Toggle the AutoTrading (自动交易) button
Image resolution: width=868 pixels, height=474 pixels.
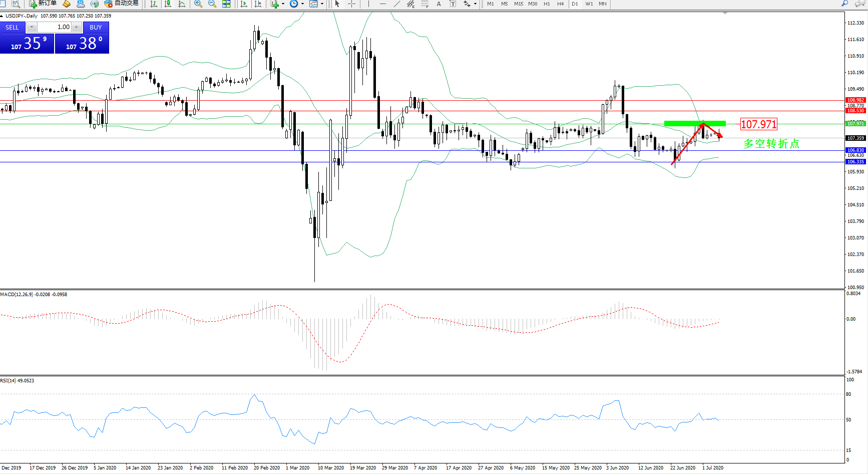pyautogui.click(x=121, y=4)
